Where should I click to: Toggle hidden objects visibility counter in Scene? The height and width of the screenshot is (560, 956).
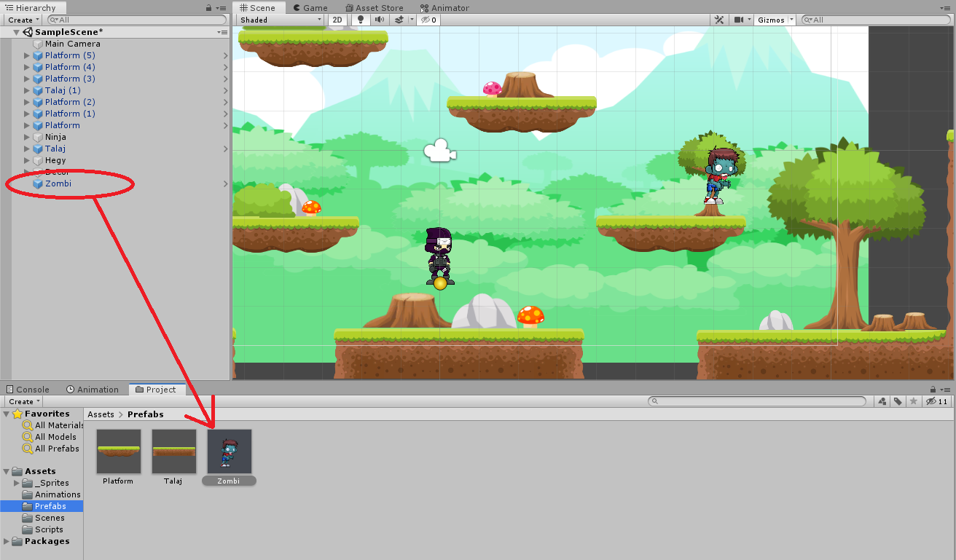pos(428,20)
